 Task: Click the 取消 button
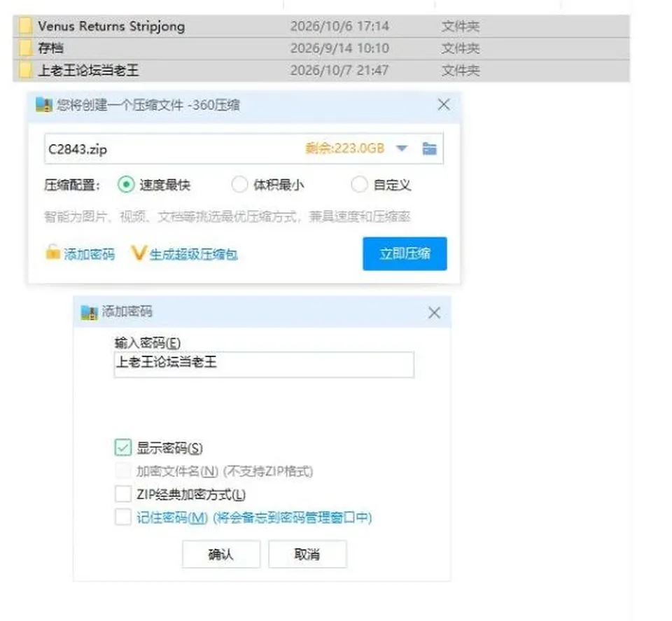pyautogui.click(x=307, y=554)
